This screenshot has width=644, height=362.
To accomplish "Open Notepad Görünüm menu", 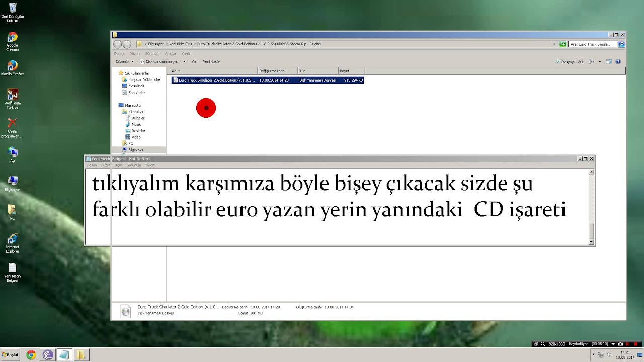I will tap(134, 165).
